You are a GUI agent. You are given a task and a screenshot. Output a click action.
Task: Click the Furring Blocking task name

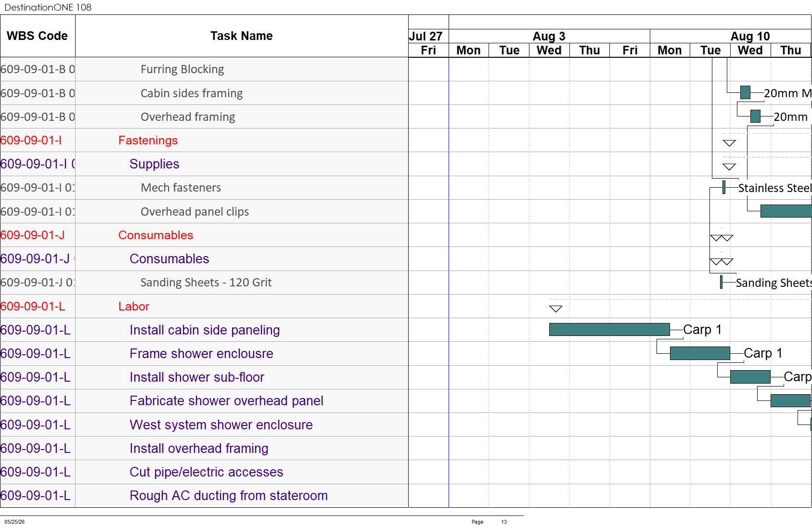coord(182,69)
